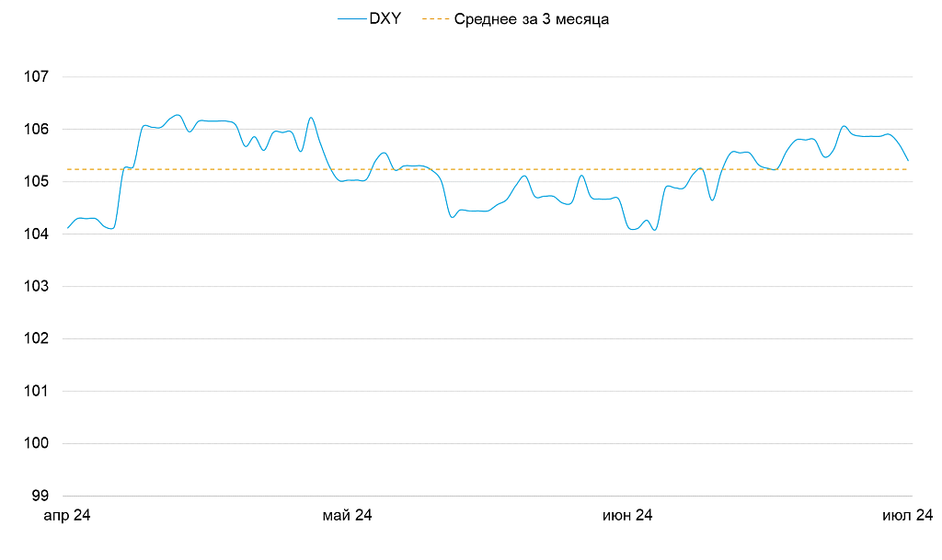
Task: Click the 99 y-axis label
Action: [39, 496]
